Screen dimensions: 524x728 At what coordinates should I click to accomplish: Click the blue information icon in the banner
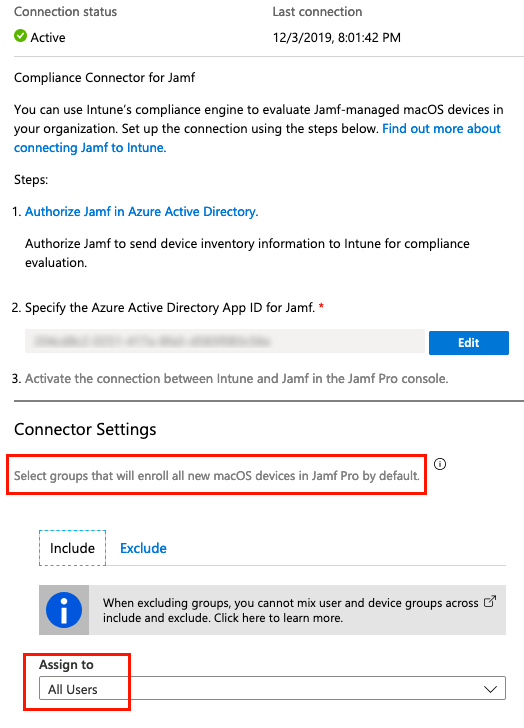tap(64, 610)
